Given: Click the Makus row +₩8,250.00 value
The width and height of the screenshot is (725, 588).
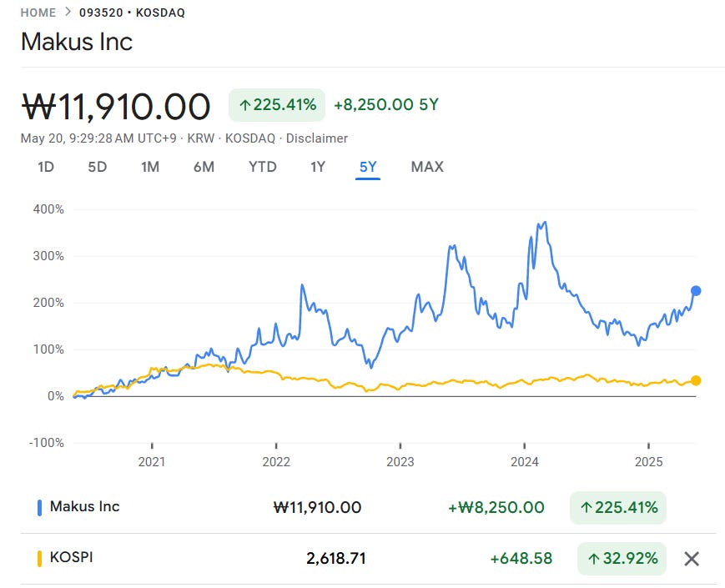Looking at the screenshot, I should click(x=496, y=508).
